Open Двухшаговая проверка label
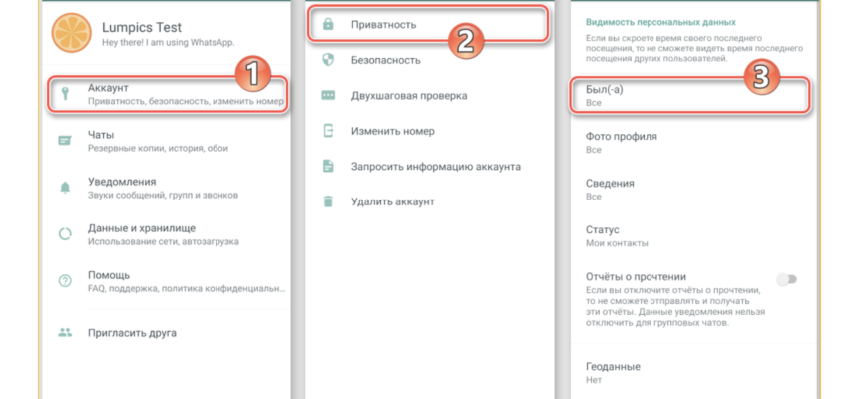This screenshot has height=399, width=868. point(408,95)
